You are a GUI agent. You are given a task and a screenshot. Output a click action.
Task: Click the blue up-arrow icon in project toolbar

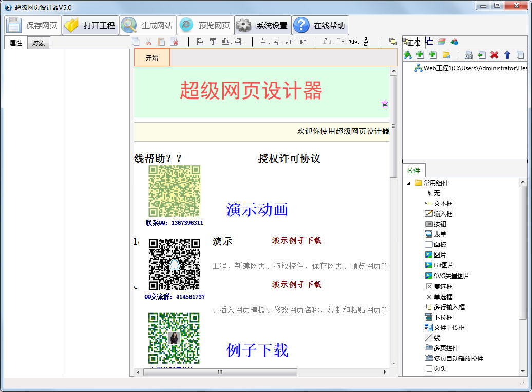[507, 55]
